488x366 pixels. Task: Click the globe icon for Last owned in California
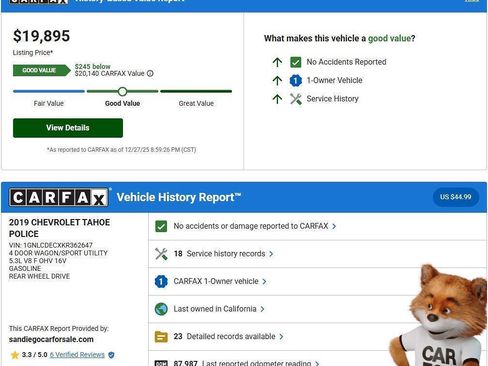click(161, 309)
